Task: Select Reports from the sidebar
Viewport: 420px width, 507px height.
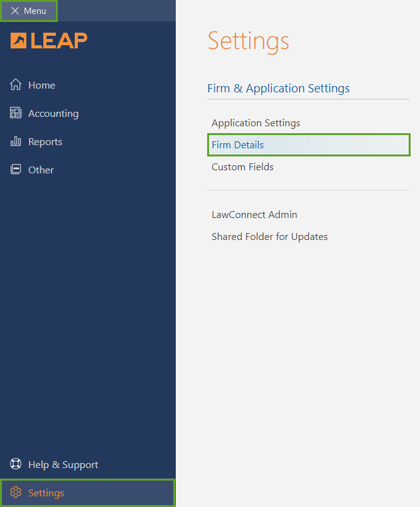Action: (x=45, y=142)
